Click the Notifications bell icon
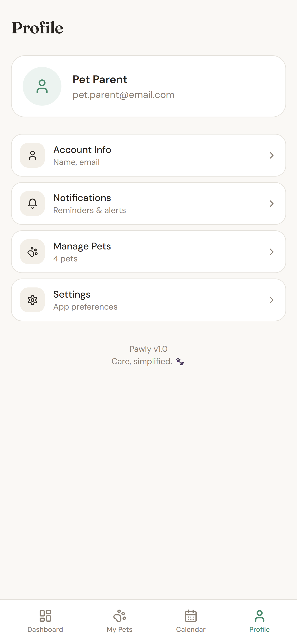The height and width of the screenshot is (644, 297). pos(32,204)
